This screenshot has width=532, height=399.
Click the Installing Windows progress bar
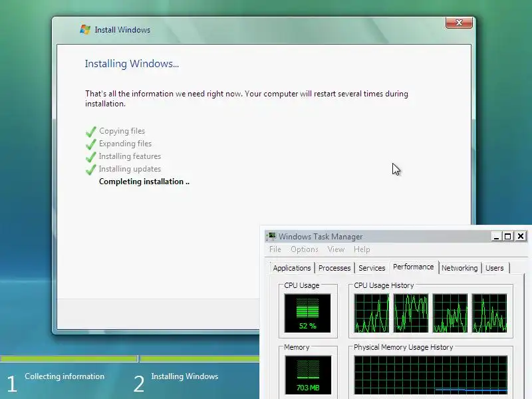pyautogui.click(x=200, y=358)
